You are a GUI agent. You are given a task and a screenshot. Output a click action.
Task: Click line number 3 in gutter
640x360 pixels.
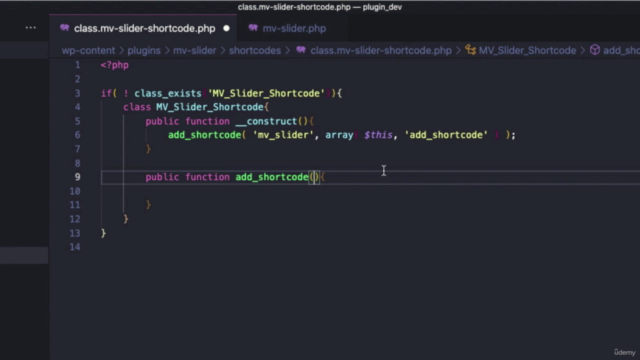pyautogui.click(x=78, y=93)
